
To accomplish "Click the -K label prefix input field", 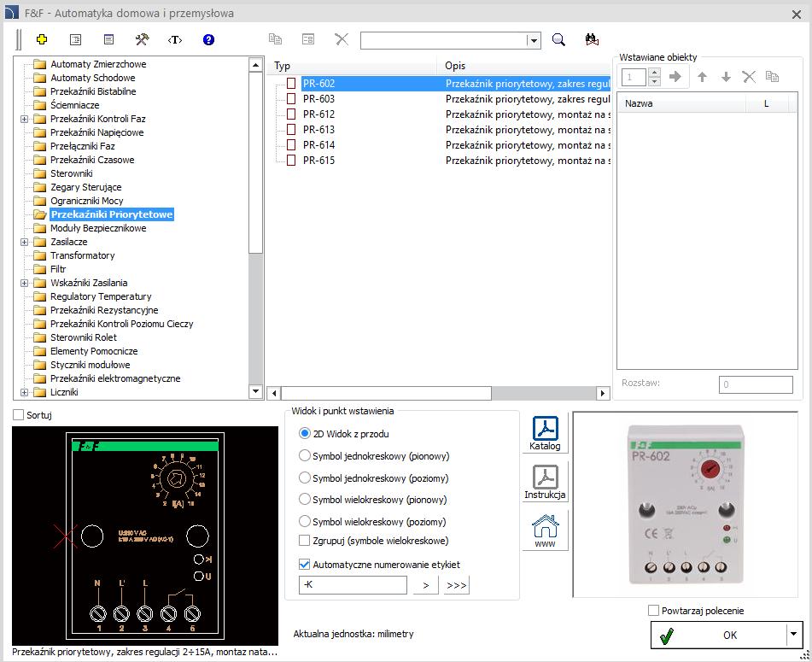I will click(353, 585).
